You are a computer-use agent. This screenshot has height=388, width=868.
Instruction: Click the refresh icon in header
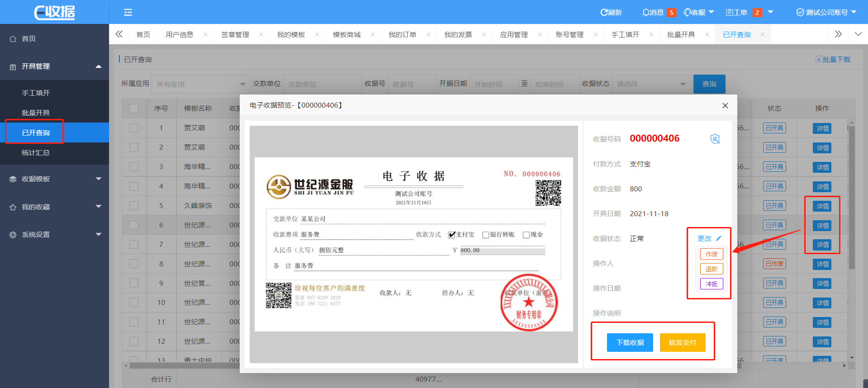[604, 12]
